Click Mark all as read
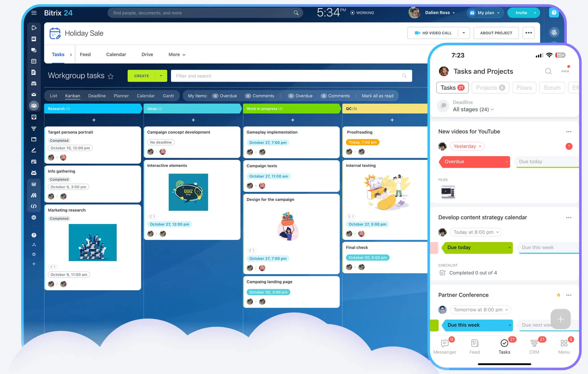 click(x=377, y=96)
